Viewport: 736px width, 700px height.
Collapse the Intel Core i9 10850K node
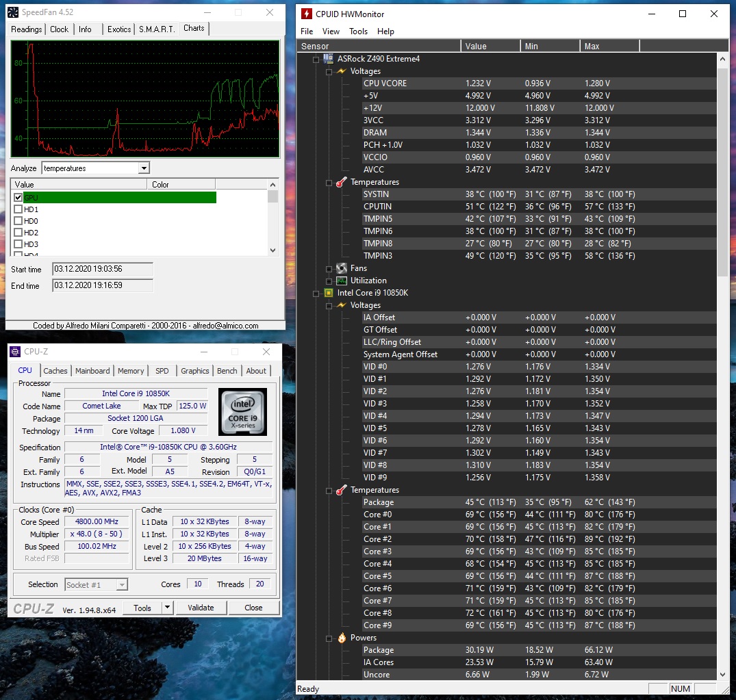pyautogui.click(x=316, y=294)
